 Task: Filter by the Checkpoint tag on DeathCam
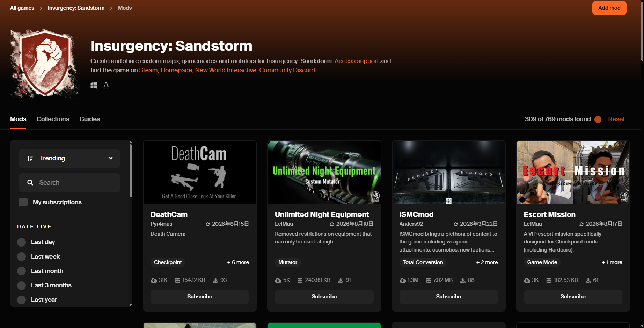click(168, 262)
